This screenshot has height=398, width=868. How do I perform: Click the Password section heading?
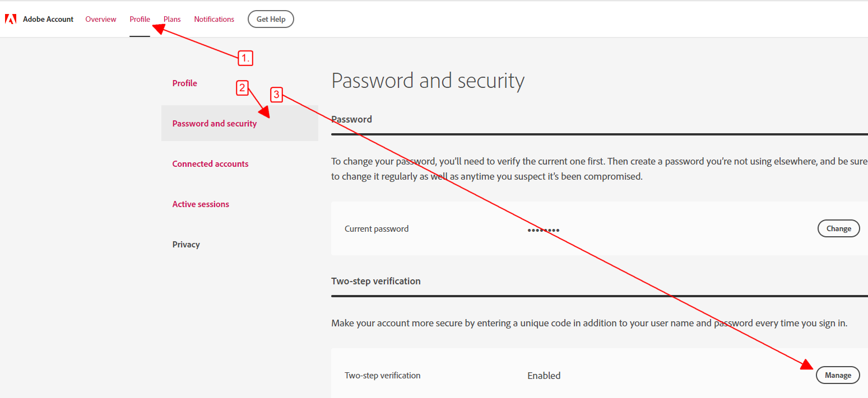pyautogui.click(x=351, y=119)
